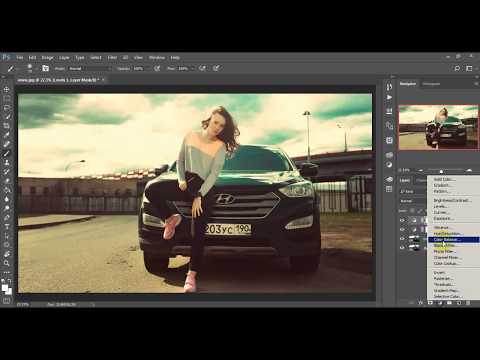Image resolution: width=480 pixels, height=360 pixels.
Task: Open the Navigator panel menu
Action: (x=476, y=84)
